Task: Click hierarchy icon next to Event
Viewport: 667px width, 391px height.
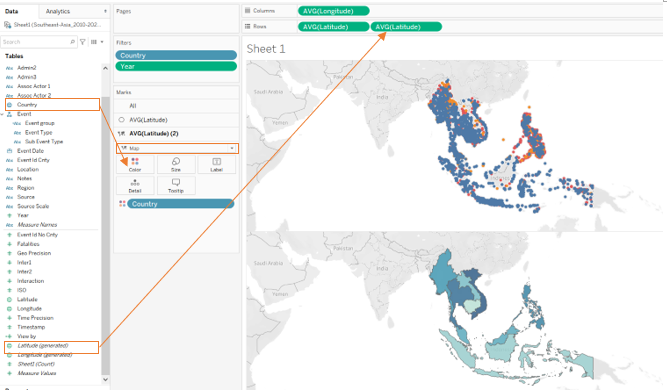Action: (x=9, y=114)
